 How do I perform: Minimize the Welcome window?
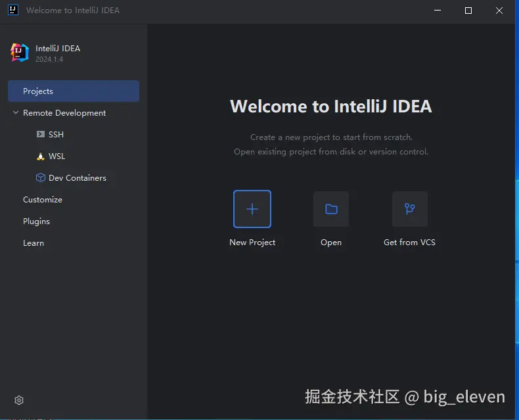[438, 11]
